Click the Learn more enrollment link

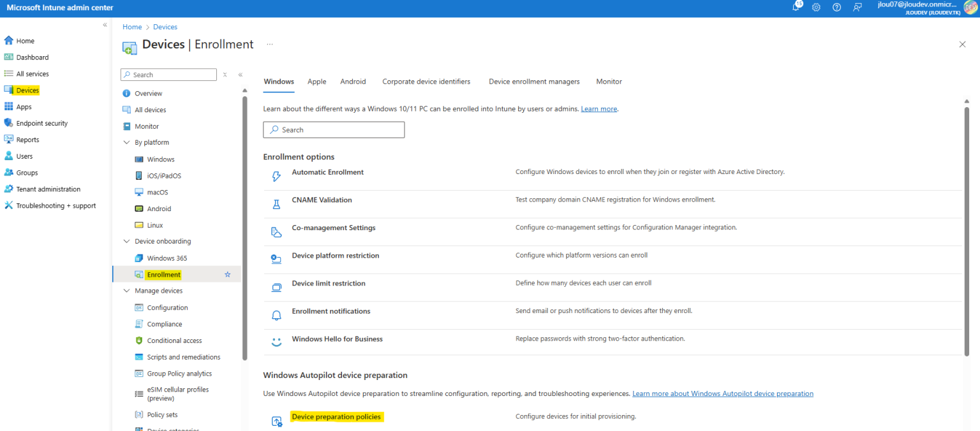coord(598,108)
